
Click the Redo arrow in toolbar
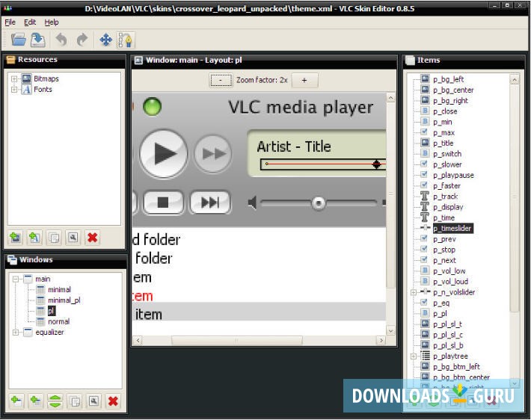(x=82, y=40)
